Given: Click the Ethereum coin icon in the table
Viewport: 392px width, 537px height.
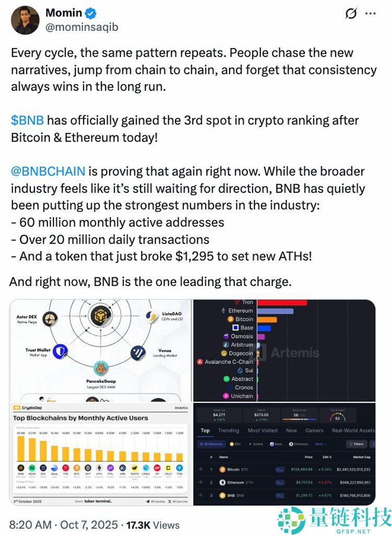Looking at the screenshot, I should coord(223,482).
